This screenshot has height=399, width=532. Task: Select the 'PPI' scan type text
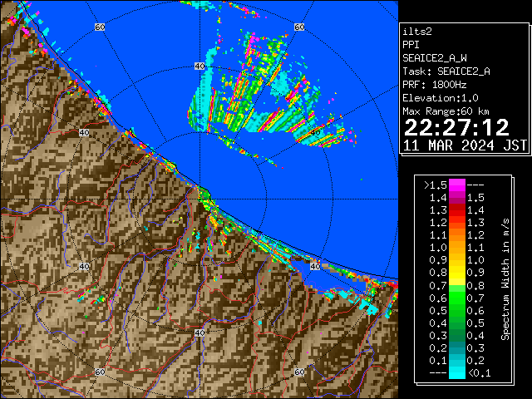coord(411,45)
